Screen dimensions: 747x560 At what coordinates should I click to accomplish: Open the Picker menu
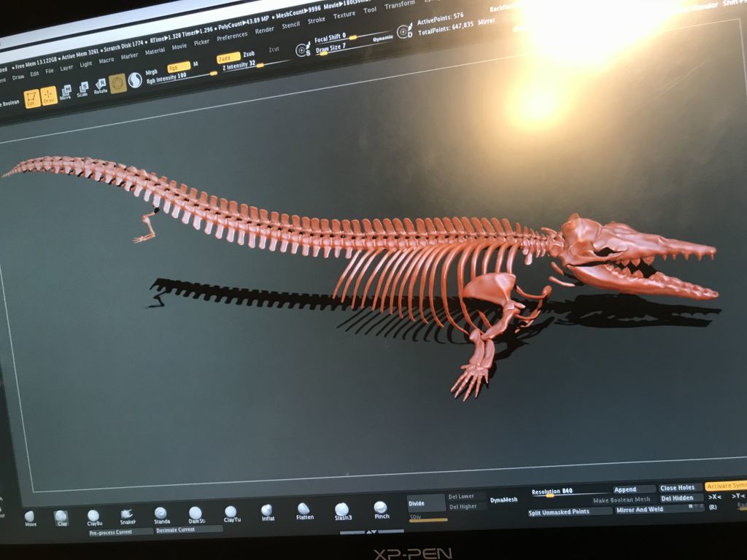tap(201, 42)
